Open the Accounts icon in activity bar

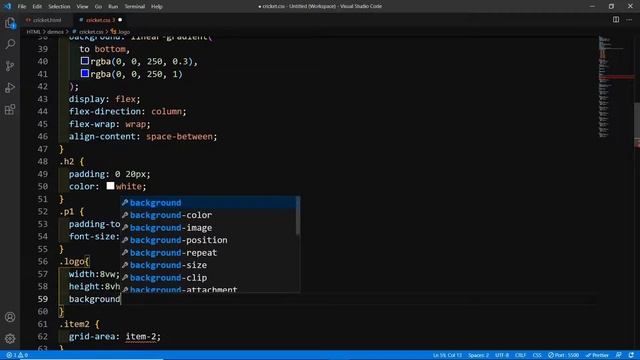click(10, 317)
